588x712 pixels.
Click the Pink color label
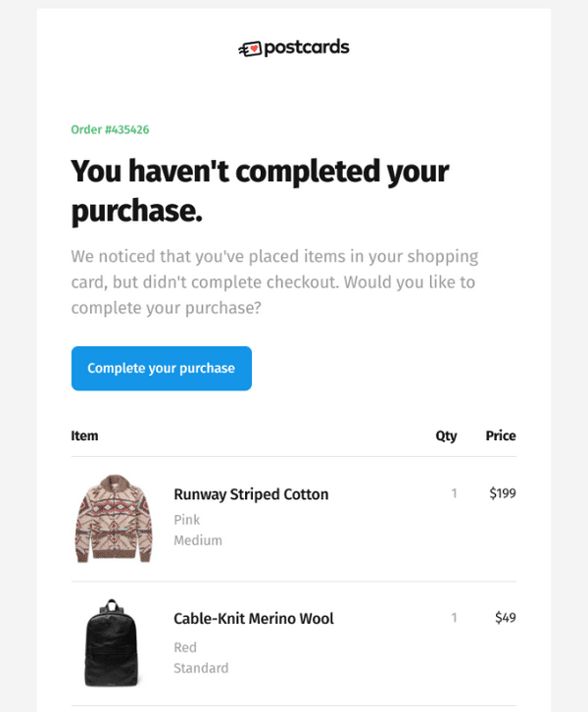click(x=186, y=520)
